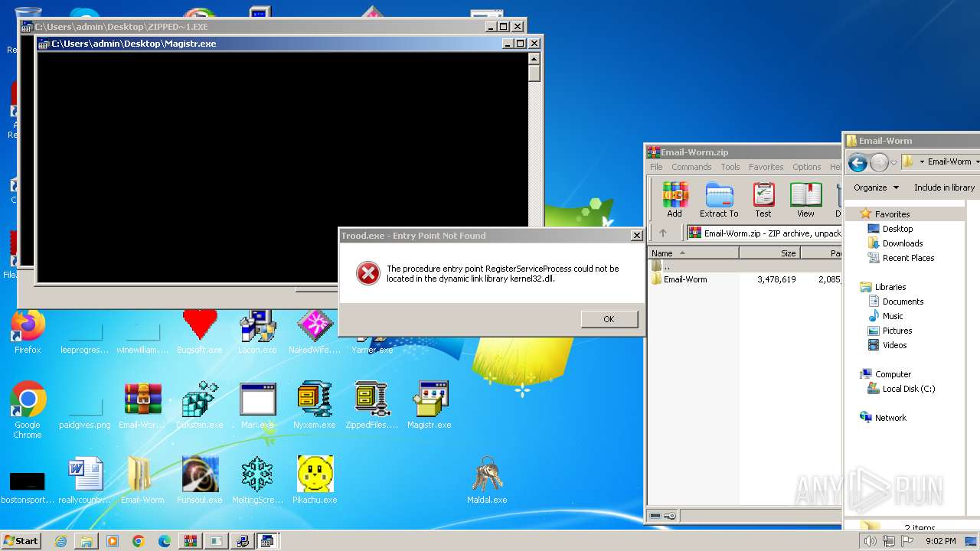Open Internet Explorer from taskbar
This screenshot has height=551, width=980.
pyautogui.click(x=60, y=541)
